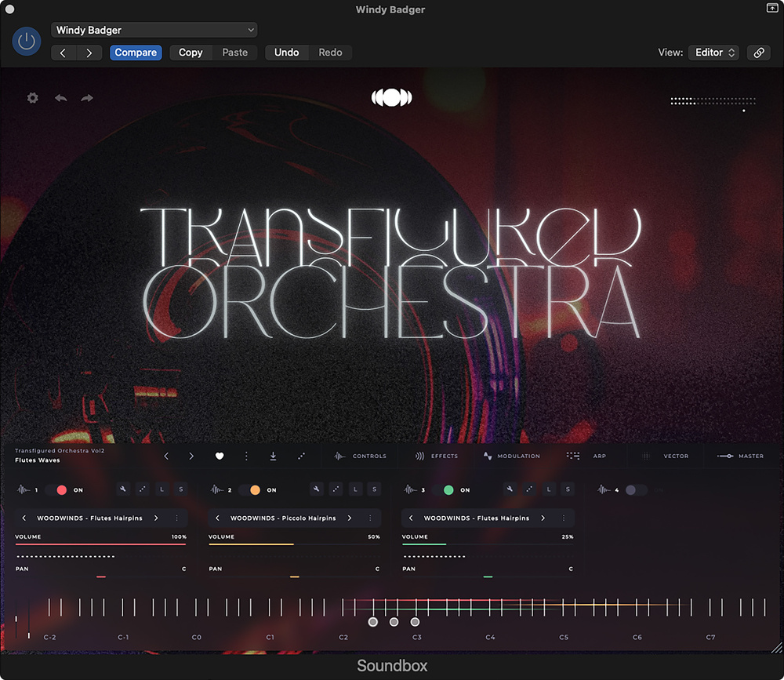The width and height of the screenshot is (784, 680).
Task: Solo layer 2 with the S button
Action: pos(375,489)
